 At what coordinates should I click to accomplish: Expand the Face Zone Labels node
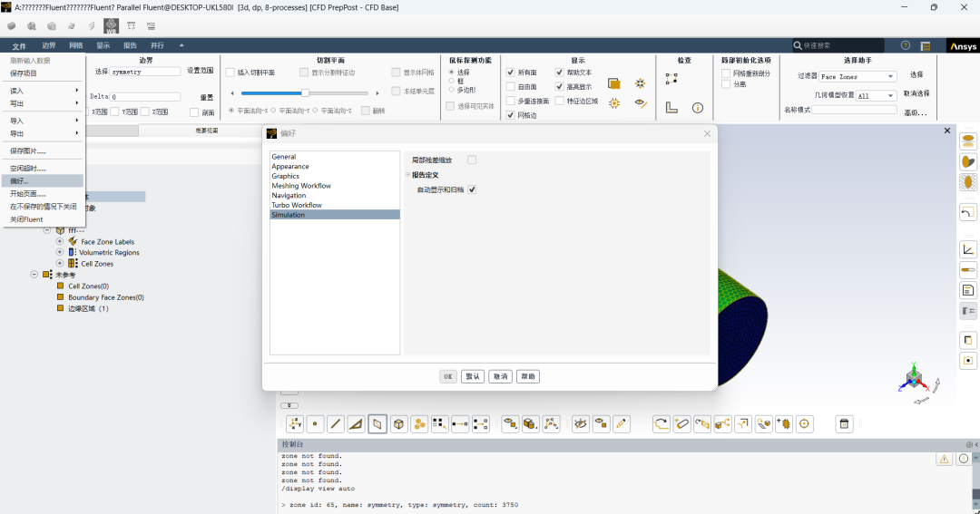60,241
